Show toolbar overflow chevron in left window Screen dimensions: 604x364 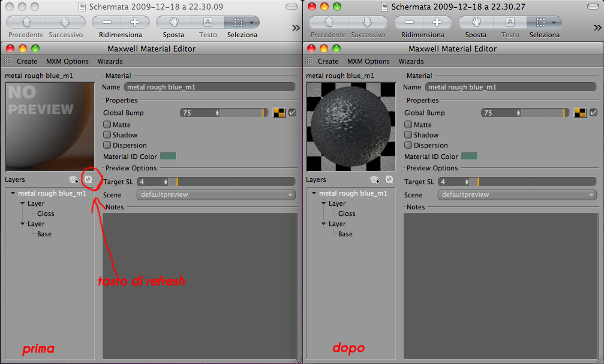pos(296,28)
